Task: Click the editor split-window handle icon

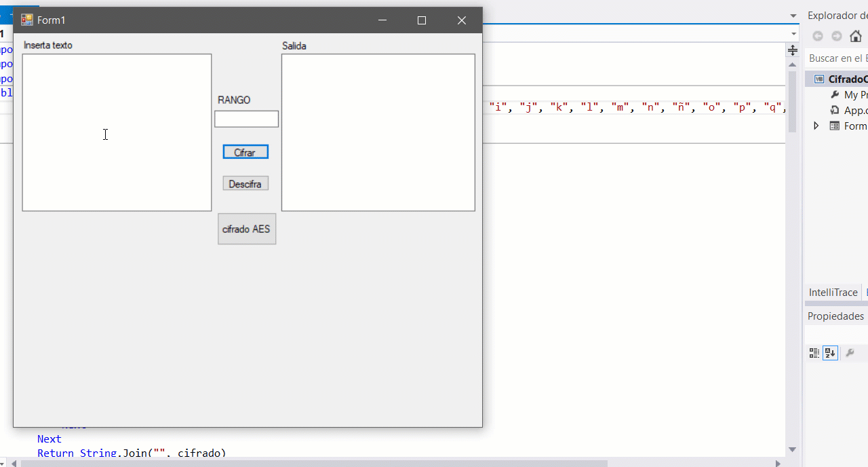Action: coord(792,51)
